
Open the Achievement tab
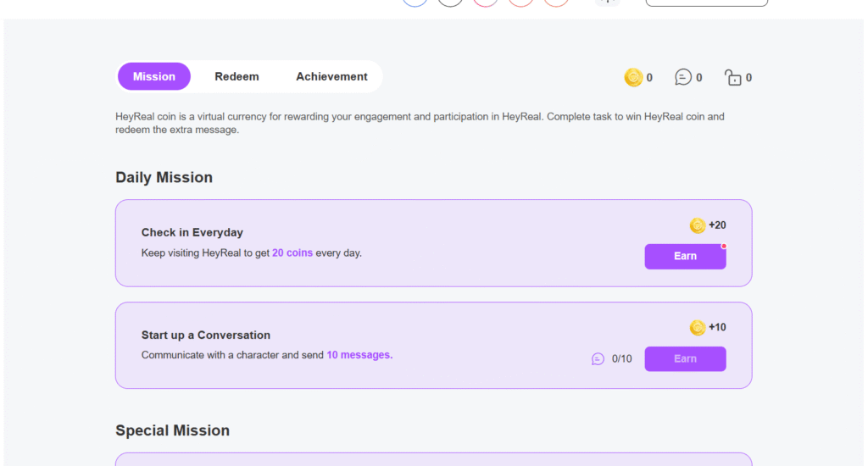tap(331, 76)
